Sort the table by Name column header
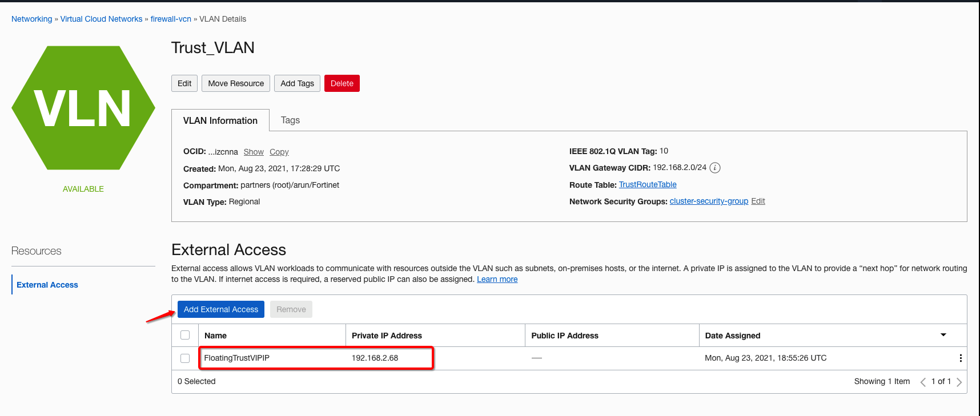The width and height of the screenshot is (980, 416). [215, 336]
